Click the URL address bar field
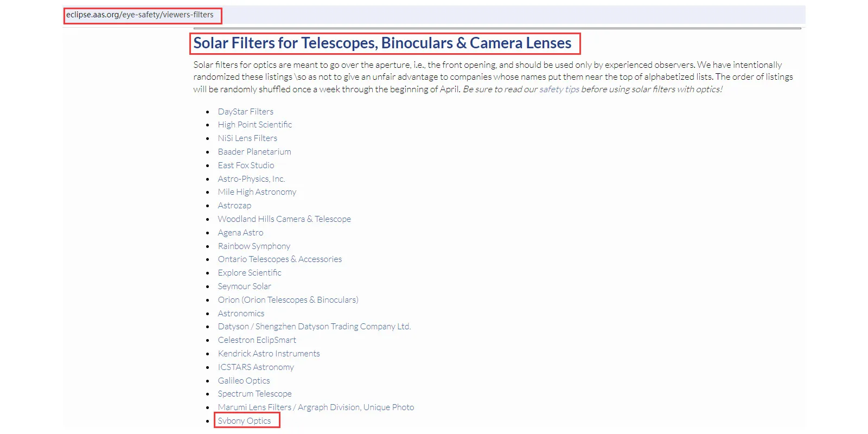The image size is (868, 434). [x=140, y=15]
